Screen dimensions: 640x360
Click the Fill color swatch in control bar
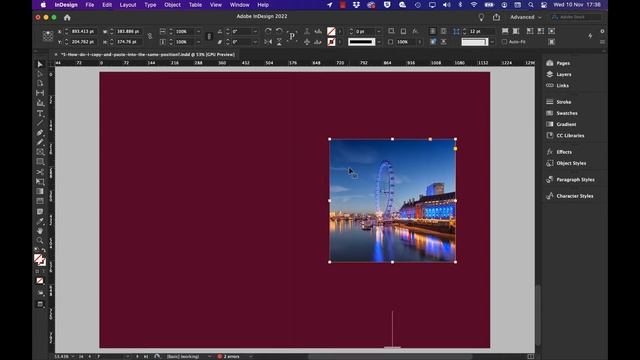click(x=331, y=31)
